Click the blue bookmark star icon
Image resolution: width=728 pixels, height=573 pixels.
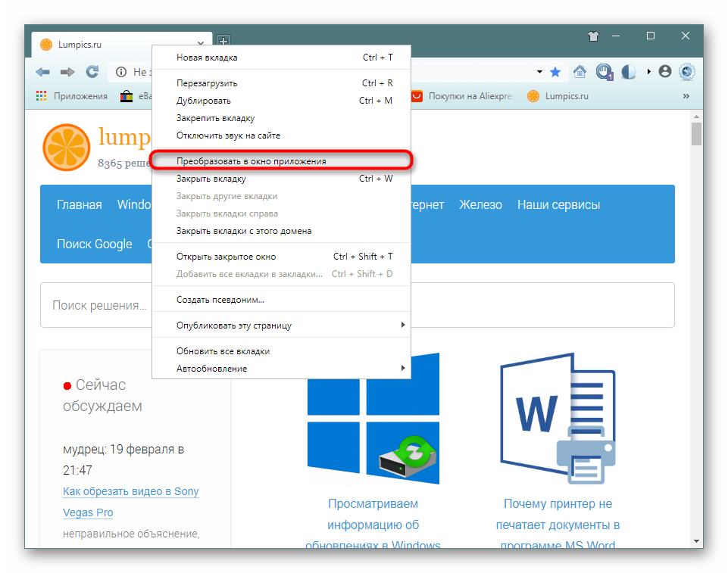(x=555, y=72)
